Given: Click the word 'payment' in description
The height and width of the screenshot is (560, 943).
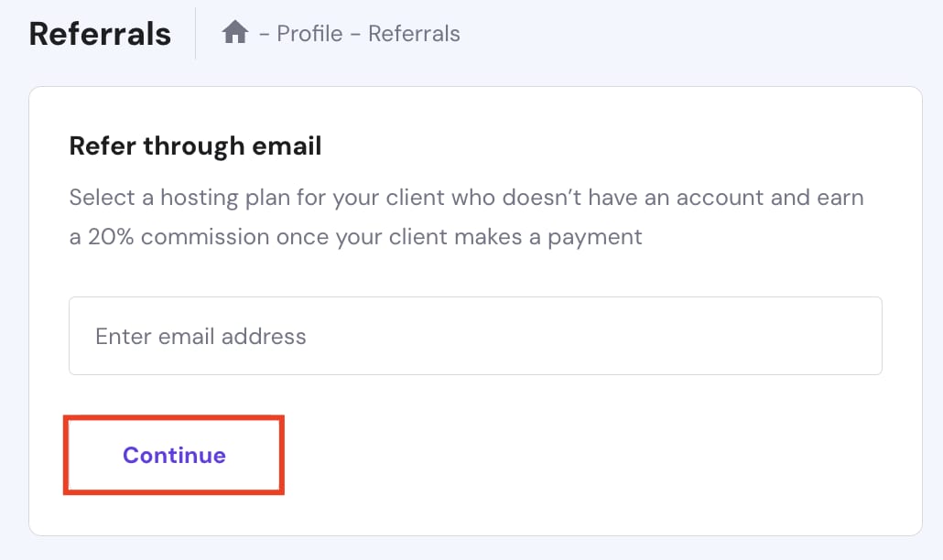Looking at the screenshot, I should pyautogui.click(x=594, y=237).
